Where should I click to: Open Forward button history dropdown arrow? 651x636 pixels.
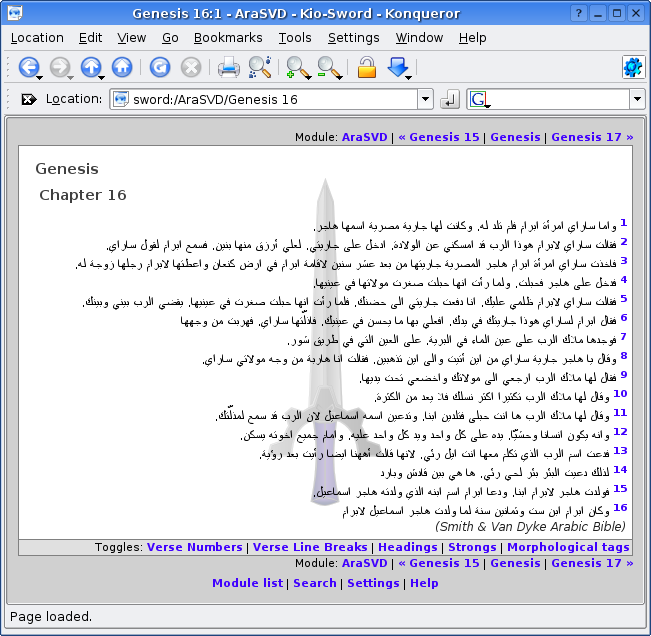tap(71, 78)
